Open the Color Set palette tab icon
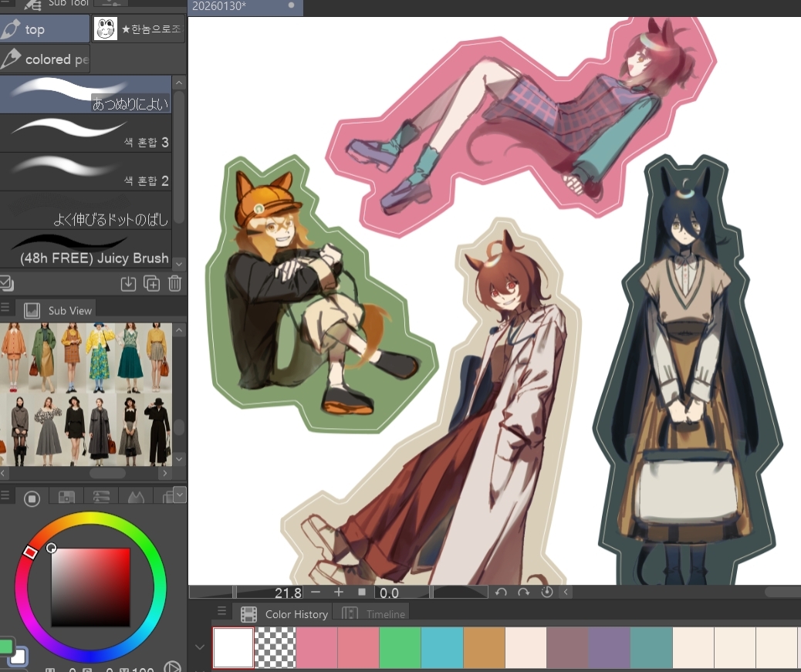The image size is (801, 672). [67, 498]
